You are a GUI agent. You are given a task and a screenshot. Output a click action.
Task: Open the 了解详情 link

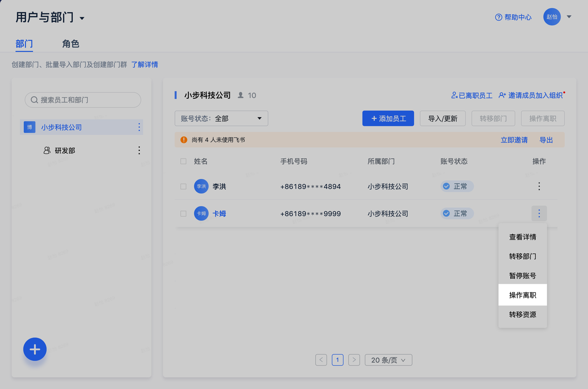[145, 65]
